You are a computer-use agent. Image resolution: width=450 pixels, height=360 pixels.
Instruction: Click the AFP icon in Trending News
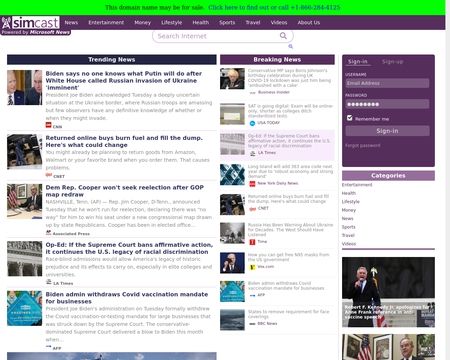49,347
